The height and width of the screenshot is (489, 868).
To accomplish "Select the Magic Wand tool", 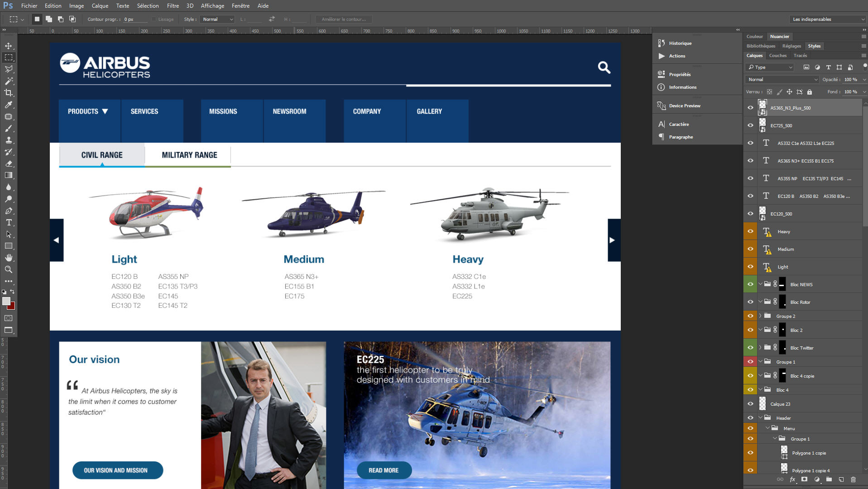I will pos(9,81).
